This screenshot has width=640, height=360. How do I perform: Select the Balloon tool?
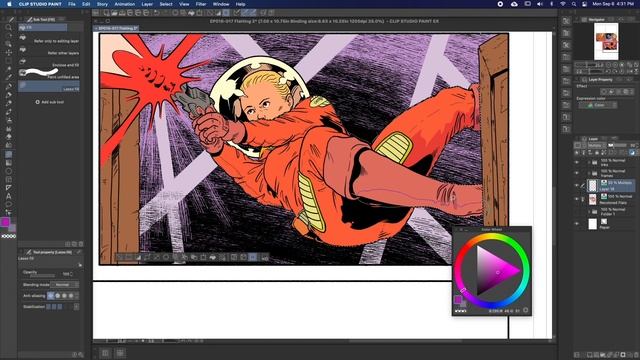[x=8, y=204]
